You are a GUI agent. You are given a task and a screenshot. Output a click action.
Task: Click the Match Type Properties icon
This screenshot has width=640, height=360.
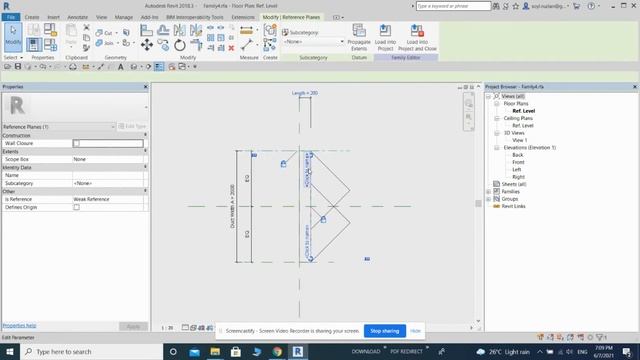point(87,48)
